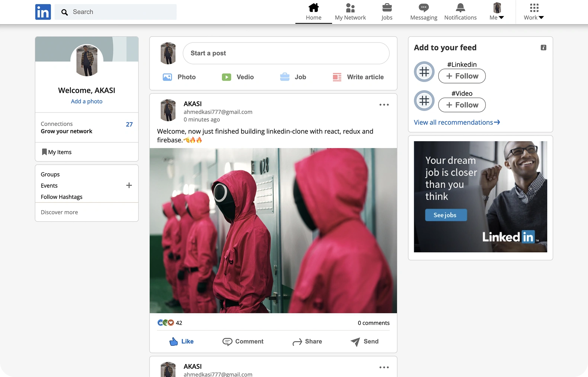
Task: Click AKASI author name on second post
Action: click(192, 367)
